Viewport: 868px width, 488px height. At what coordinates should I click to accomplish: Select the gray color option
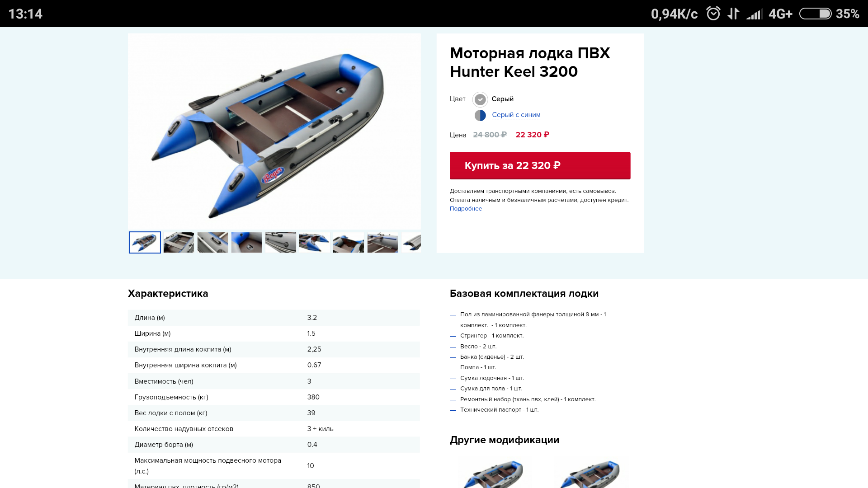pyautogui.click(x=480, y=99)
